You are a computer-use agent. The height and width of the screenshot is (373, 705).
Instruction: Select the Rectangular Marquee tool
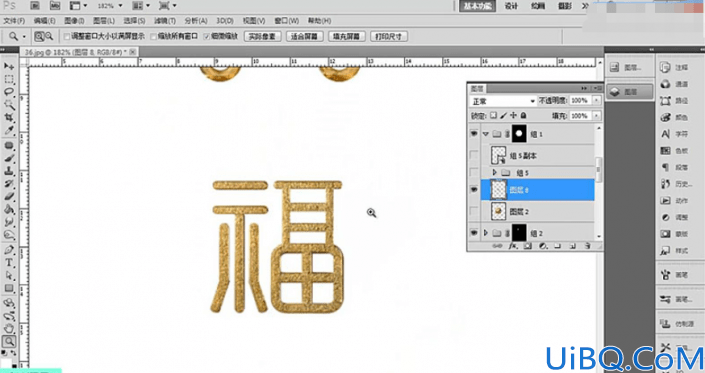click(9, 79)
